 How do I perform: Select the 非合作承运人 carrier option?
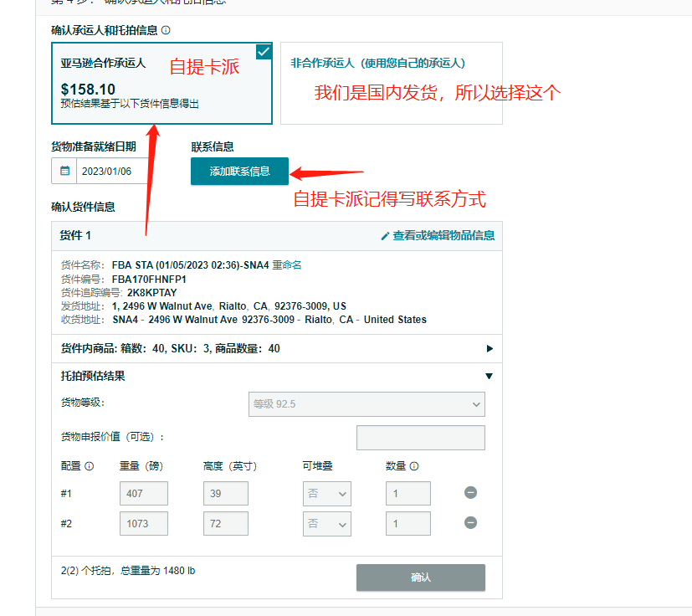click(x=392, y=84)
